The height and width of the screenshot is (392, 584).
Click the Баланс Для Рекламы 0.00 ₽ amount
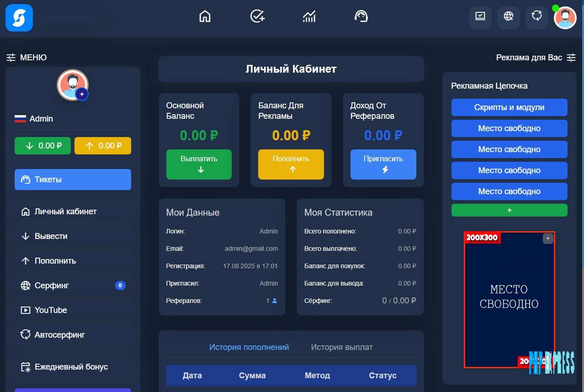tap(291, 136)
